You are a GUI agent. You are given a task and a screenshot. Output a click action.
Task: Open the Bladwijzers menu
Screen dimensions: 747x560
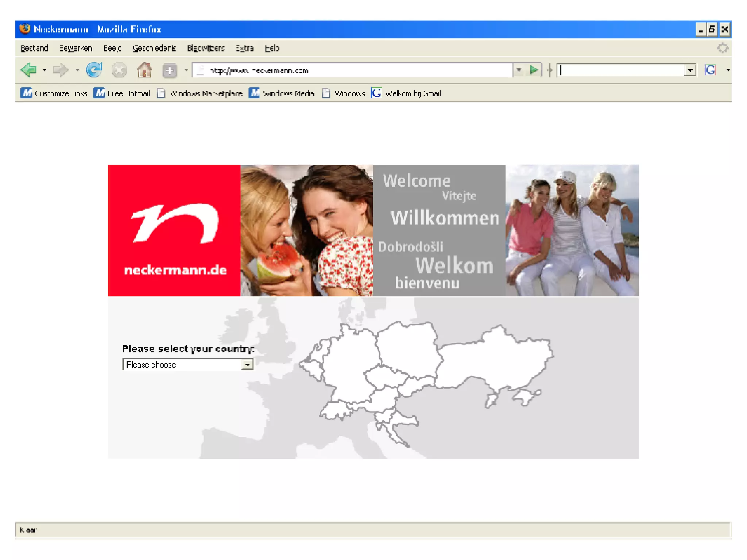coord(205,48)
